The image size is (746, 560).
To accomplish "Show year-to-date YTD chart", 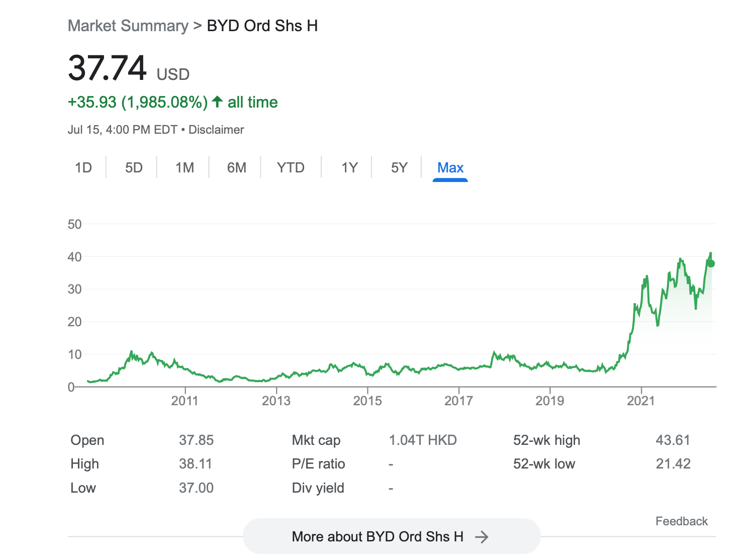I will click(x=291, y=167).
